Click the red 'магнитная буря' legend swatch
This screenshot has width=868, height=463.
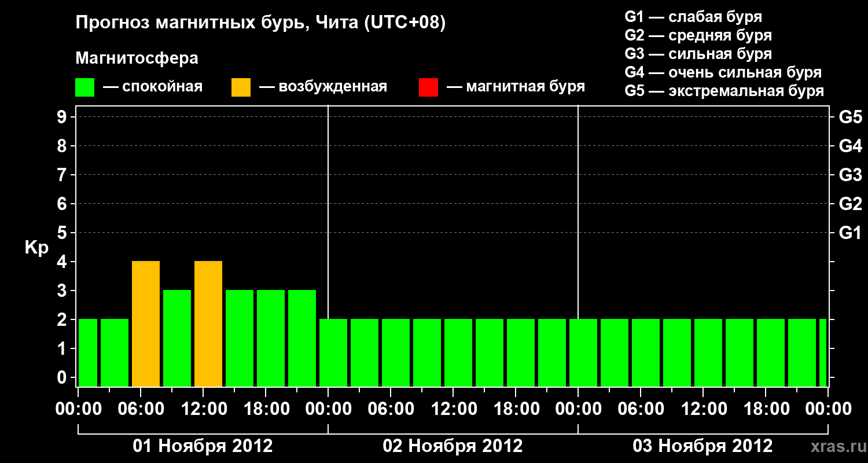pyautogui.click(x=428, y=87)
